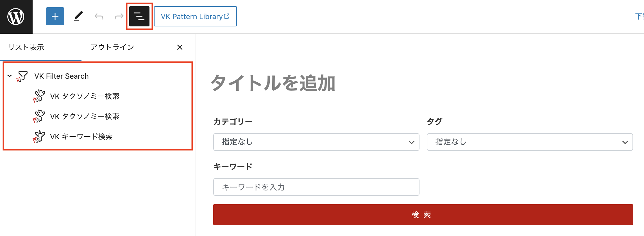Screen dimensions: 644x236
Task: Select the pencil edit tool
Action: tap(79, 16)
